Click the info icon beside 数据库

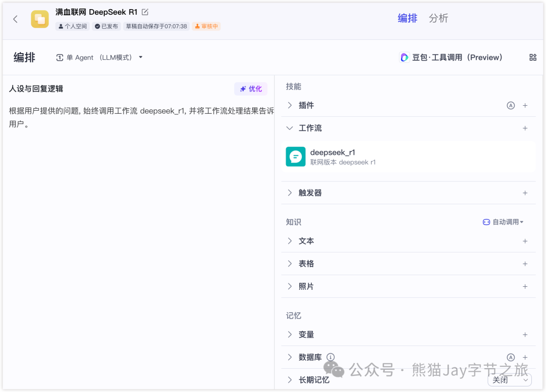pyautogui.click(x=331, y=357)
